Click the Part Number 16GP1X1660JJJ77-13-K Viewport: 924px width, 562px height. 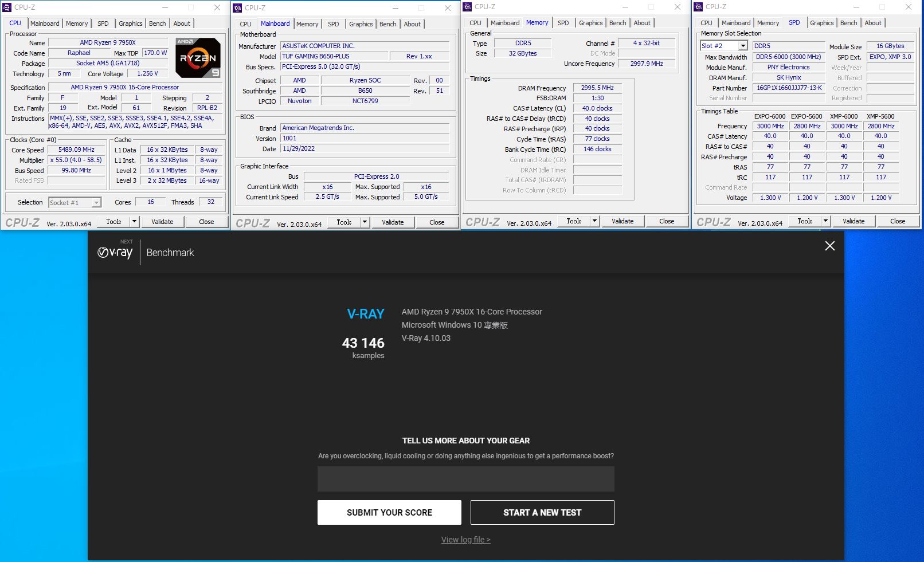point(789,88)
